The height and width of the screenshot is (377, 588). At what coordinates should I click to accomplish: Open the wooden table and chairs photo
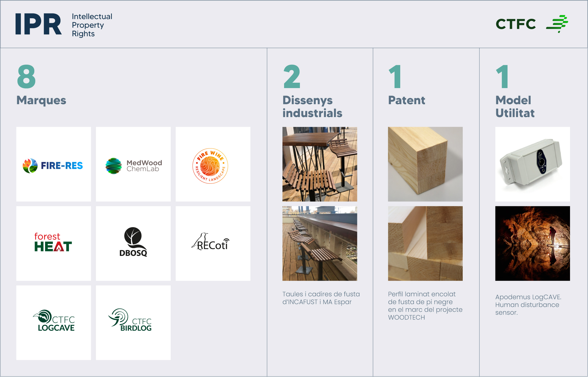[x=319, y=164]
